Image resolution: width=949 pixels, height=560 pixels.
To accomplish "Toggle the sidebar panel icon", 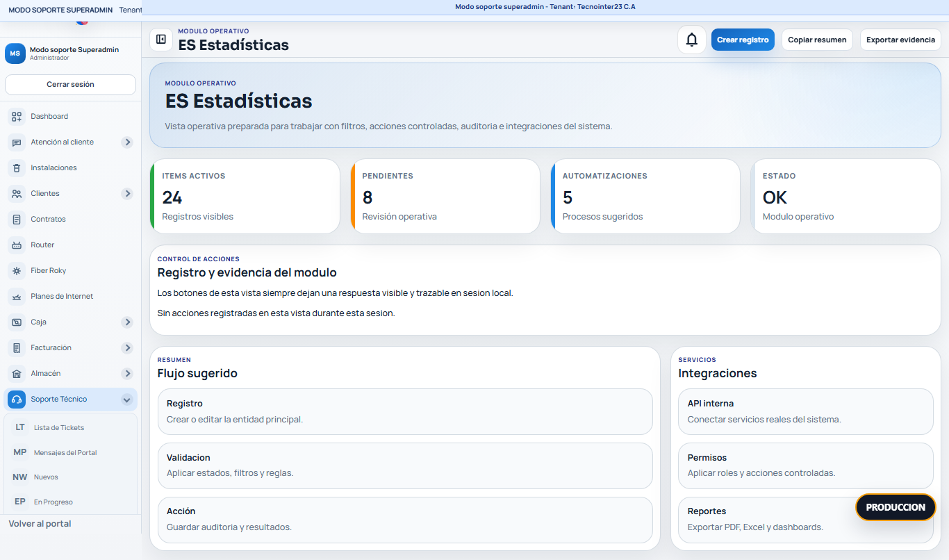I will click(x=161, y=40).
